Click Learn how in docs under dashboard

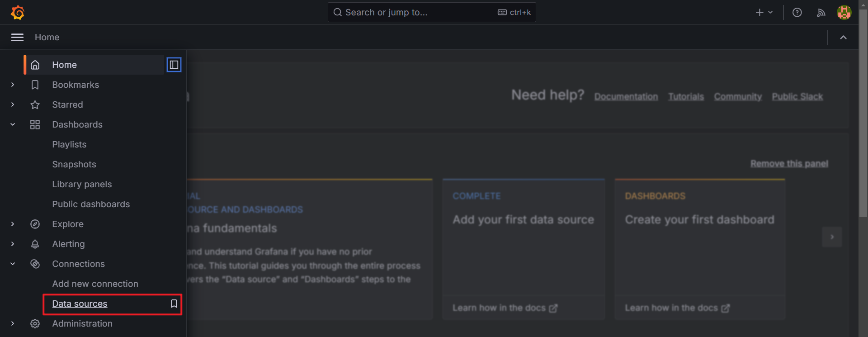point(677,308)
